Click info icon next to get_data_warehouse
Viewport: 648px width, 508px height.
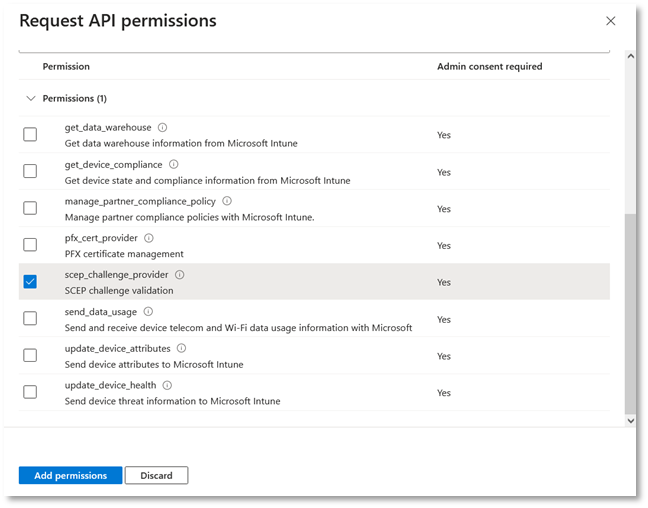coord(162,128)
